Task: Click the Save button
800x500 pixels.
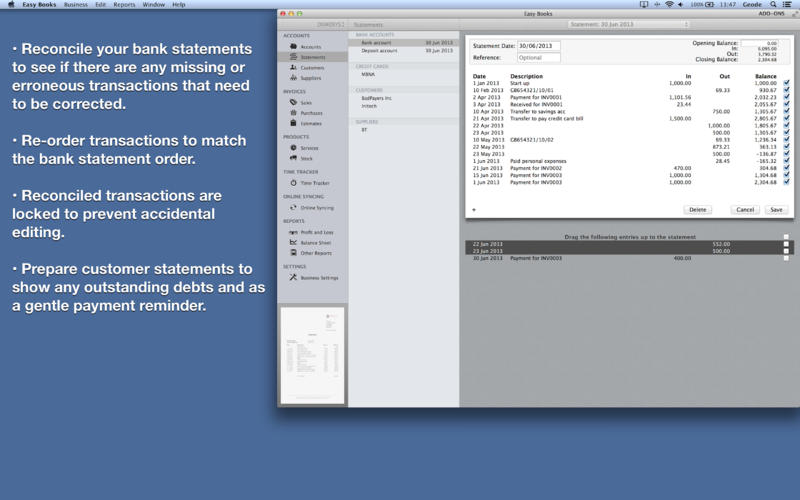Action: pos(776,210)
